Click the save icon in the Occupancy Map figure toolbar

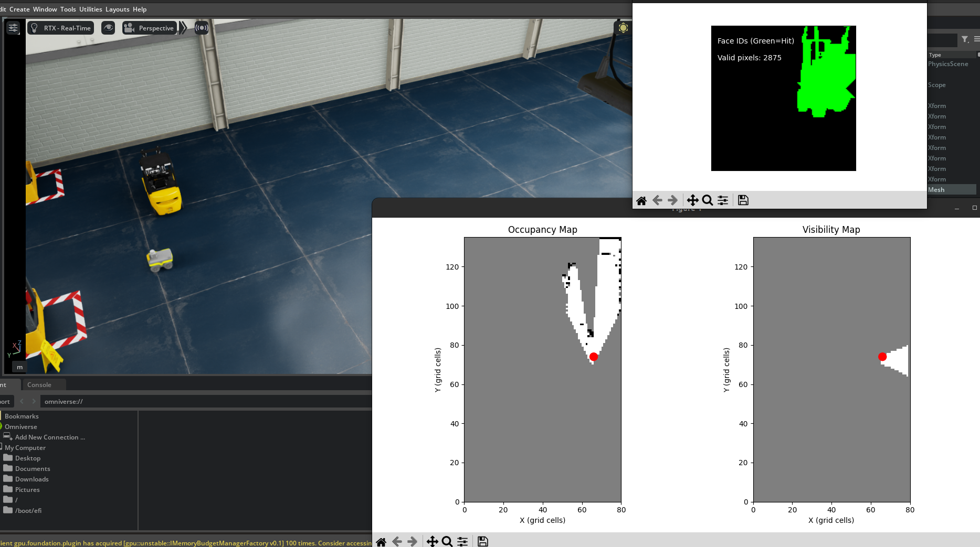(483, 542)
